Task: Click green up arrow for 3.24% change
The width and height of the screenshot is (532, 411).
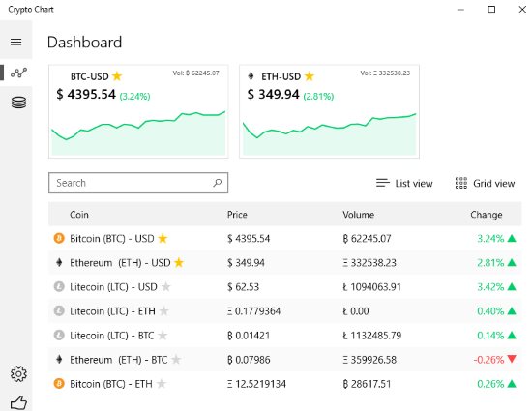Action: pyautogui.click(x=512, y=239)
